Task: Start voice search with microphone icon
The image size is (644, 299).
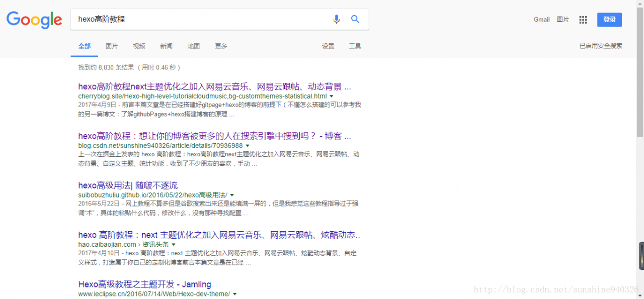Action: coord(337,19)
